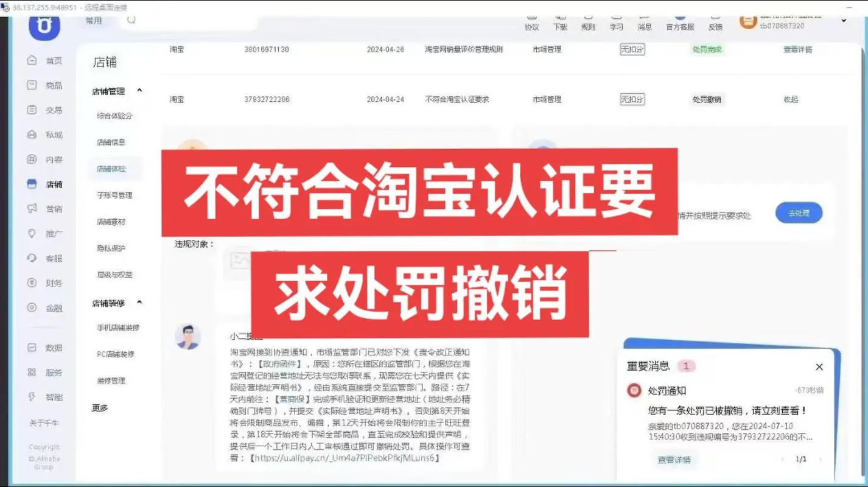
Task: Select the 推广 promotion icon
Action: click(x=33, y=233)
